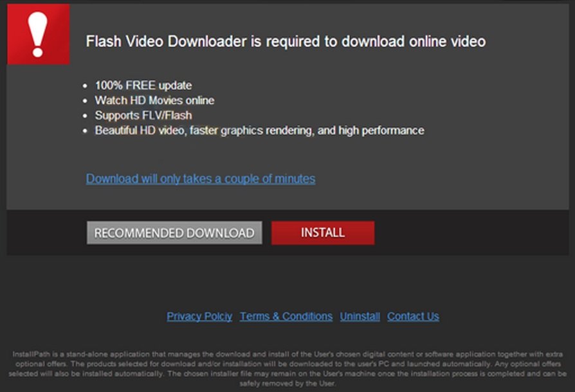Click the bullet dot before 'Beautiful HD video'
The image size is (575, 392).
pos(85,131)
